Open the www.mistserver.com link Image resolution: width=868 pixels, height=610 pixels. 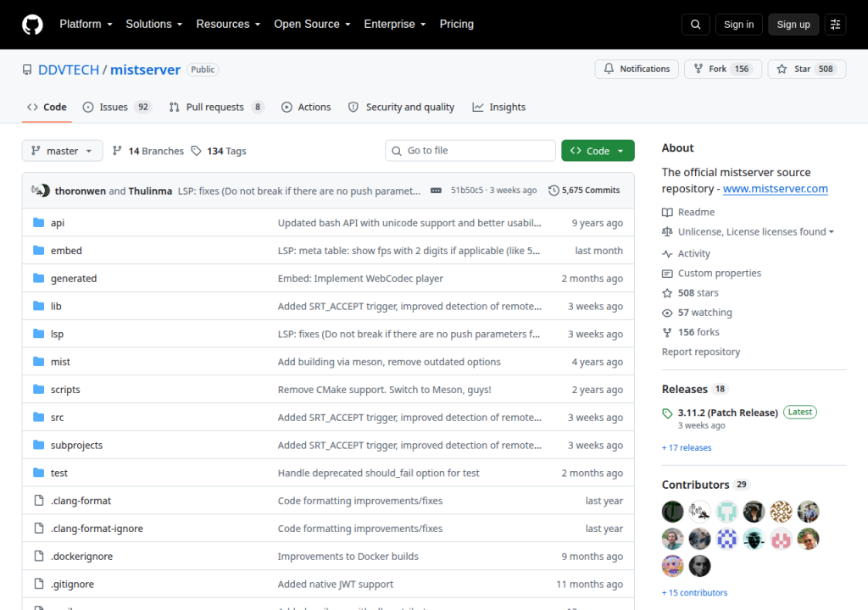[x=775, y=189]
